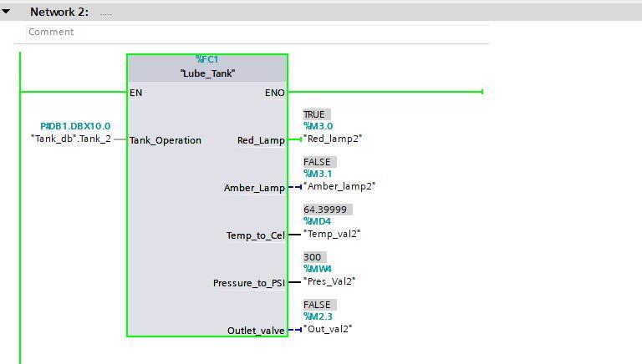
Task: Select the 64.39999 monitored value
Action: (325, 210)
